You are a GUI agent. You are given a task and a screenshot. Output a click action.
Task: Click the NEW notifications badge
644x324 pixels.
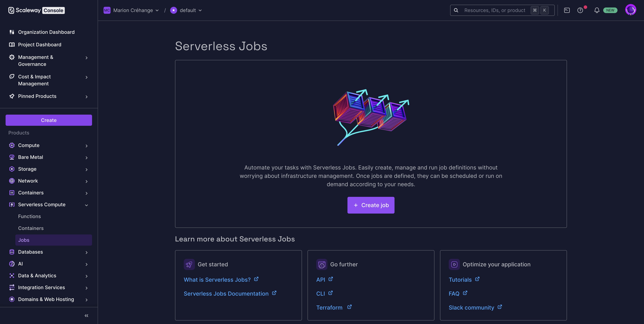[610, 10]
